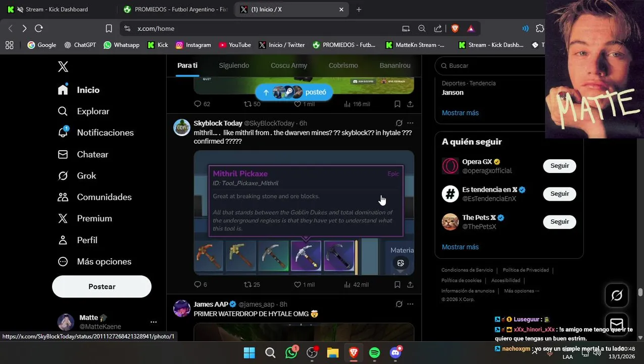The height and width of the screenshot is (364, 644).
Task: Click the browser back arrow
Action: click(10, 28)
